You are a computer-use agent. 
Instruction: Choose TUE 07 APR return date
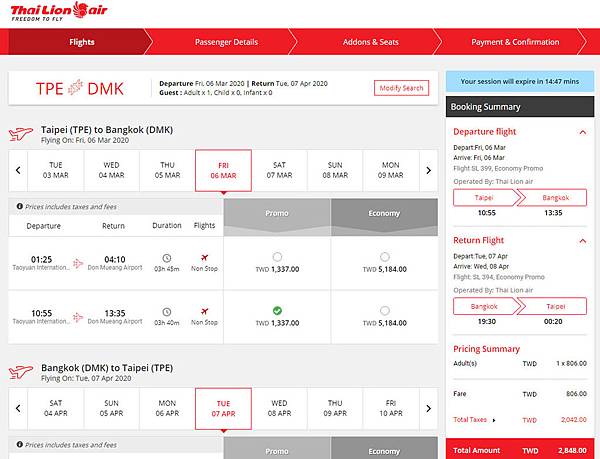click(223, 409)
